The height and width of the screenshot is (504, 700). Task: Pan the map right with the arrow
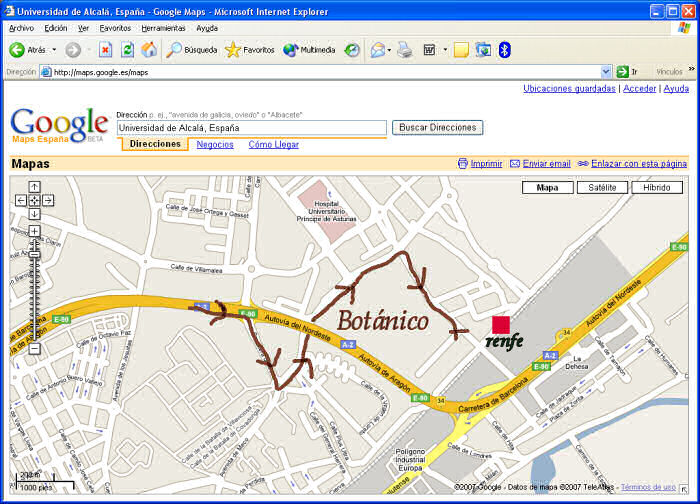tap(48, 200)
